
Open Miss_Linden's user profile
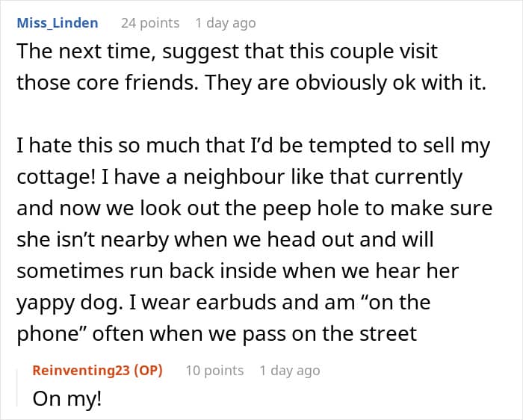click(x=58, y=23)
